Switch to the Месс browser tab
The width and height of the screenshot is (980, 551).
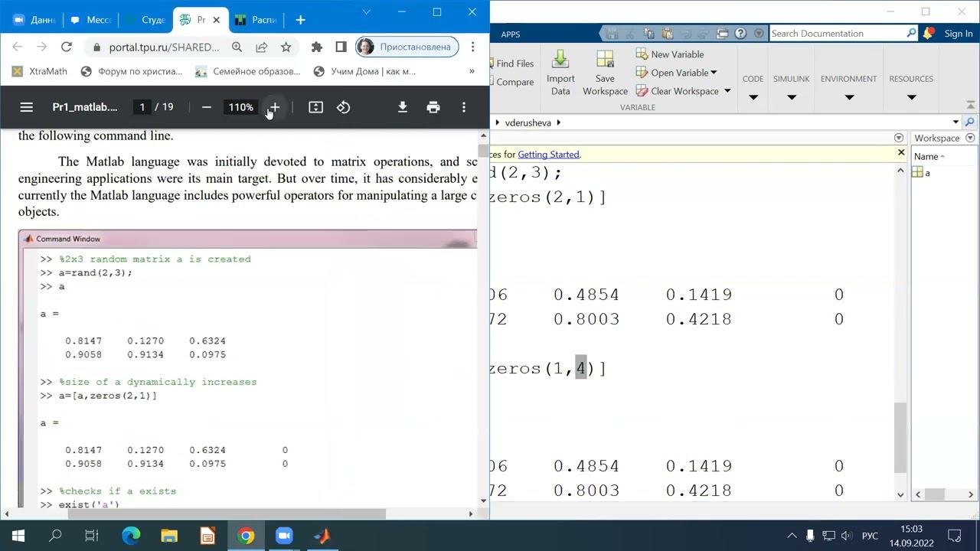tap(90, 20)
